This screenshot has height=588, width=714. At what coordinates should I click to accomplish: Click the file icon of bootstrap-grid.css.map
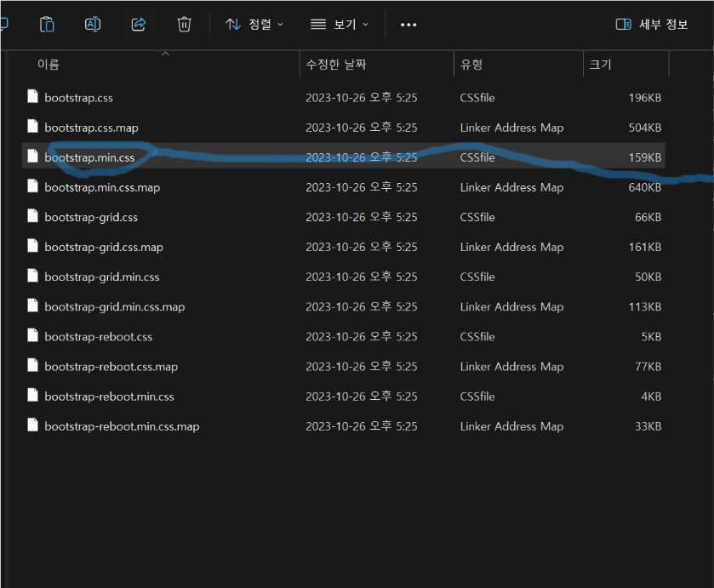(32, 245)
